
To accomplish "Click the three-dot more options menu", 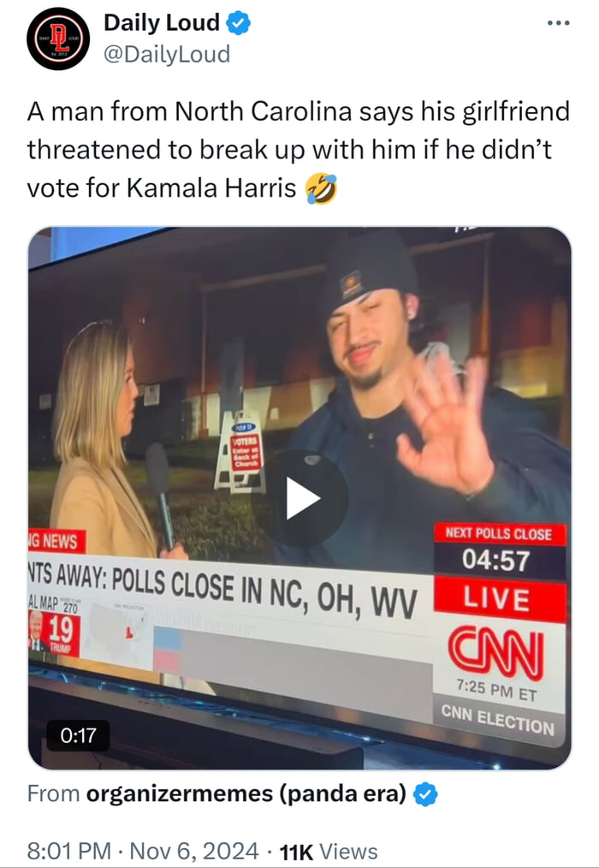I will click(x=558, y=23).
